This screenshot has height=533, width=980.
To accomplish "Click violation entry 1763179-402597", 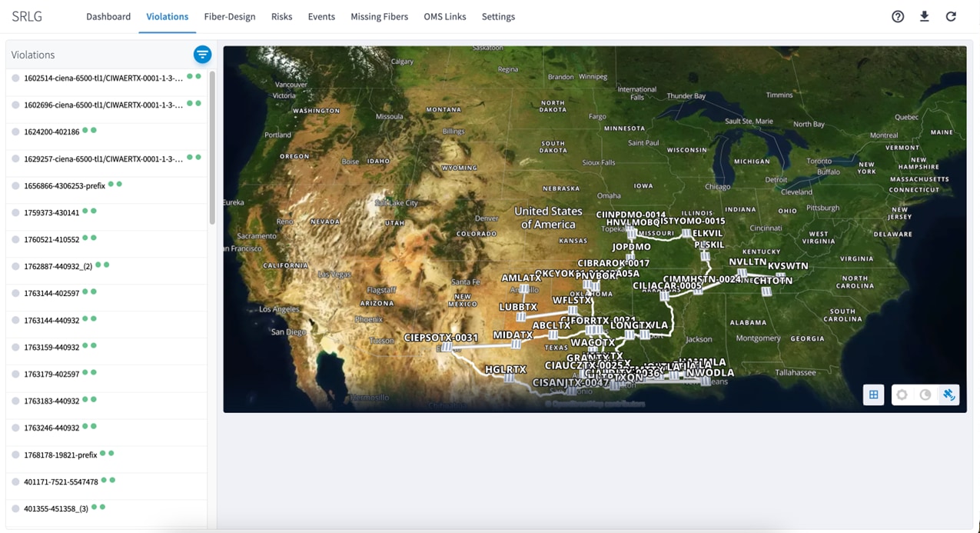I will coord(106,375).
